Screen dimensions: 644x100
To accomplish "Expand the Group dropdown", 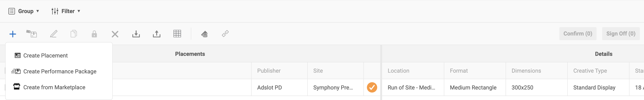I will [24, 11].
